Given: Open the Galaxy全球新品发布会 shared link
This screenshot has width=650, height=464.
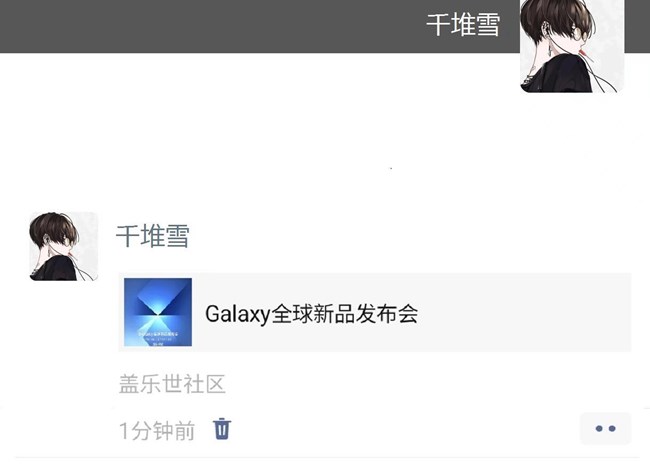Looking at the screenshot, I should pos(375,312).
